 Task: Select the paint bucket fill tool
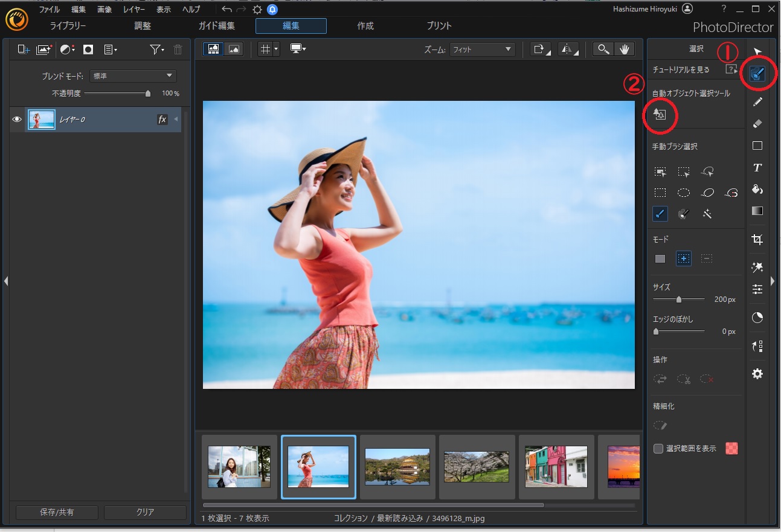(x=757, y=190)
